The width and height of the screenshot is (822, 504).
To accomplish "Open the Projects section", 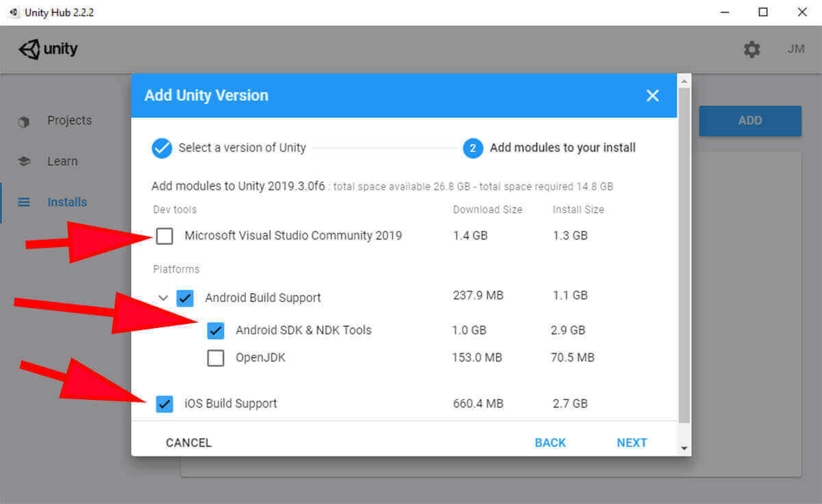I will (x=69, y=121).
